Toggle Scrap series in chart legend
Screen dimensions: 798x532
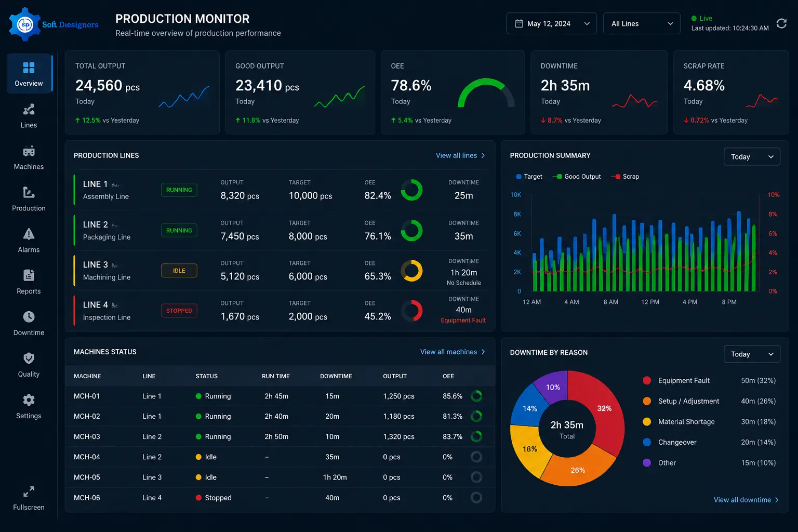[625, 177]
